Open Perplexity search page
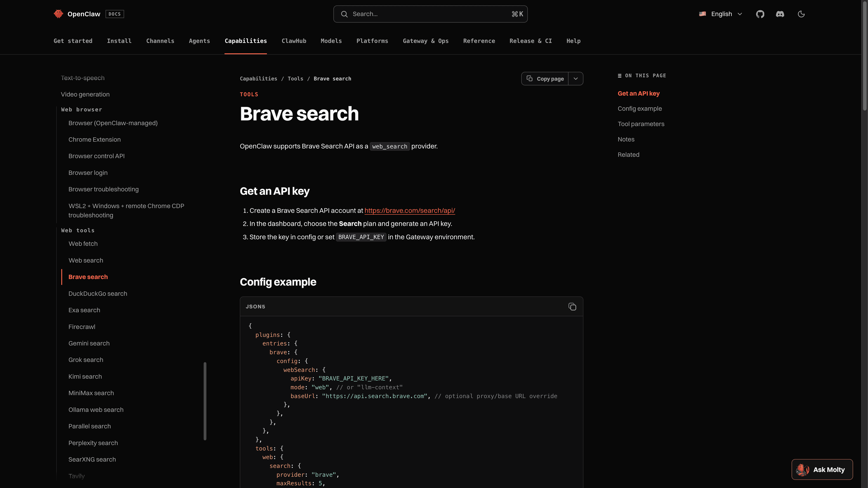 (93, 443)
